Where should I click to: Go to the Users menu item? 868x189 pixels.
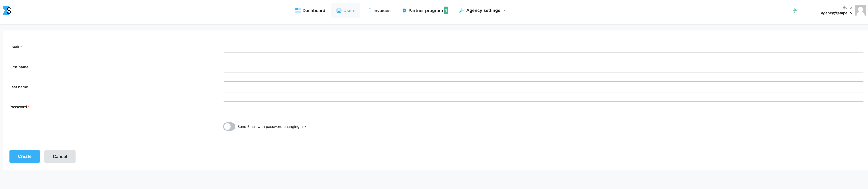click(x=345, y=10)
